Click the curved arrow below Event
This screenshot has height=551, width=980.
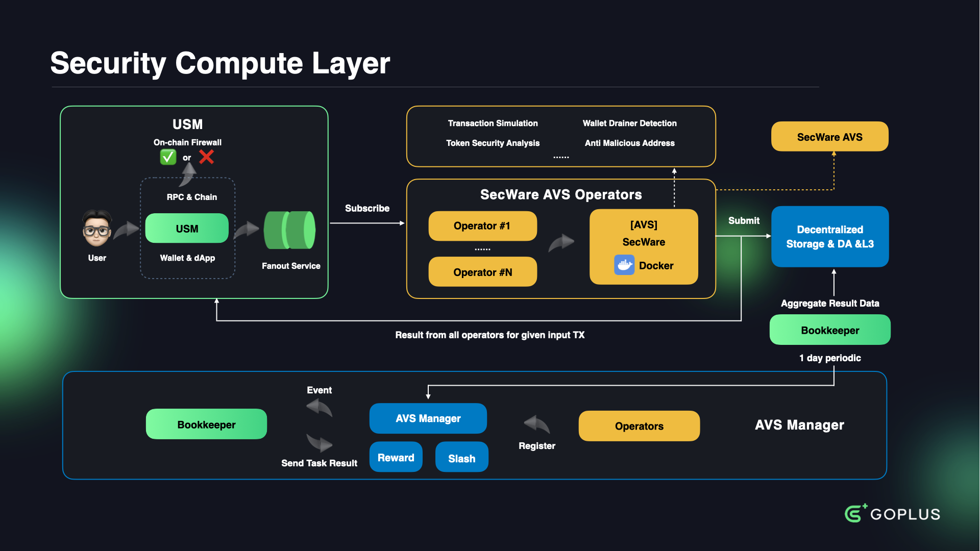[x=320, y=408]
